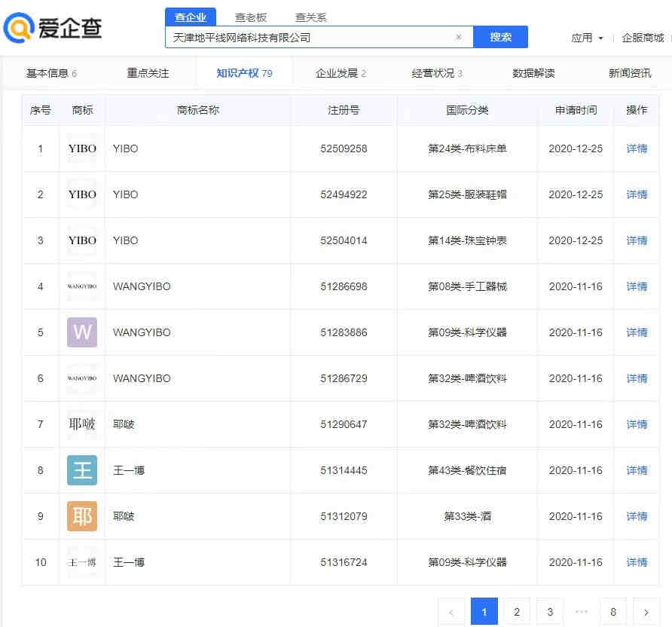Open 详情 for registration 52494922
The width and height of the screenshot is (672, 627).
pos(637,194)
